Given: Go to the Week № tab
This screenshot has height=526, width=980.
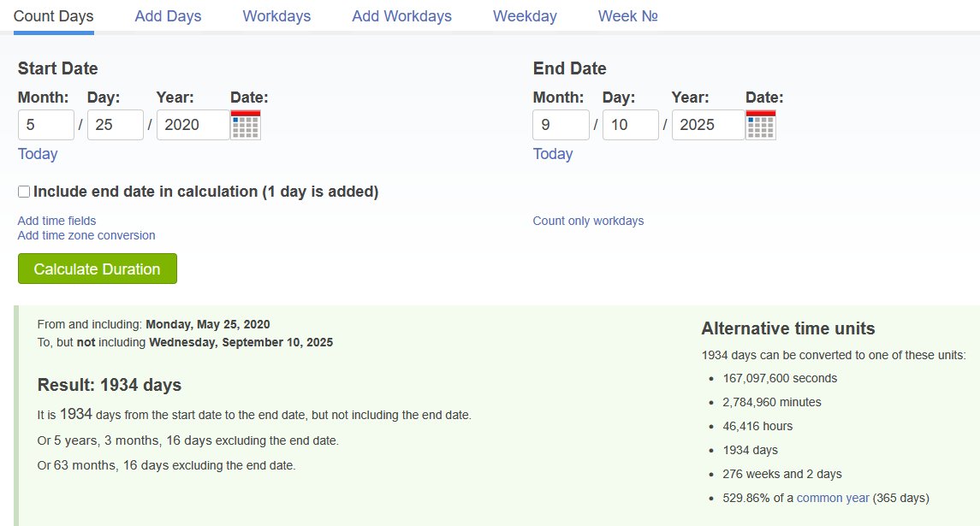Looking at the screenshot, I should [x=628, y=16].
